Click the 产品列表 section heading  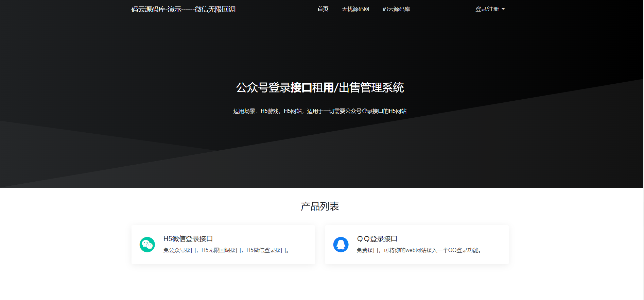pos(320,206)
